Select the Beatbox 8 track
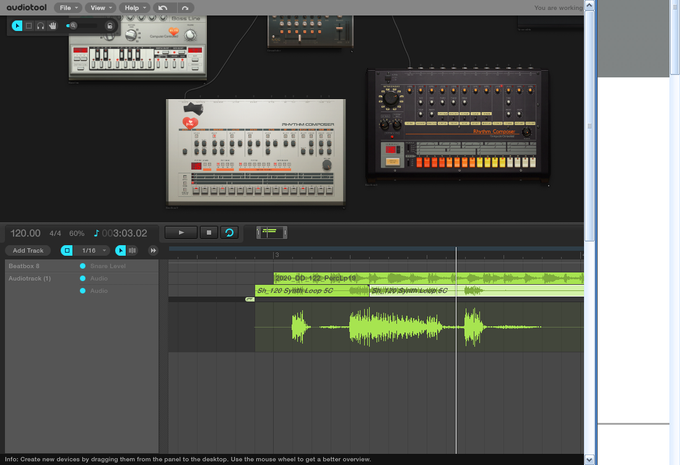 click(x=24, y=266)
